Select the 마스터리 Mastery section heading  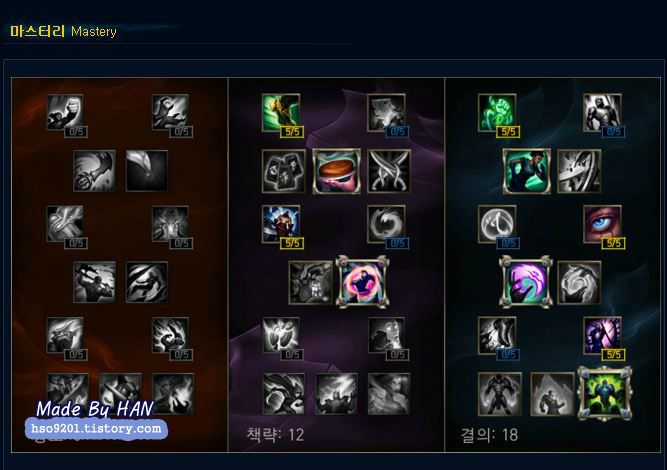63,31
